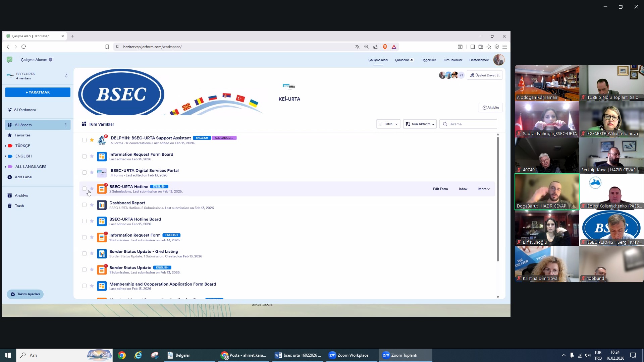The width and height of the screenshot is (644, 362).
Task: Click the Brave shield icon in the address bar
Action: pos(385,47)
